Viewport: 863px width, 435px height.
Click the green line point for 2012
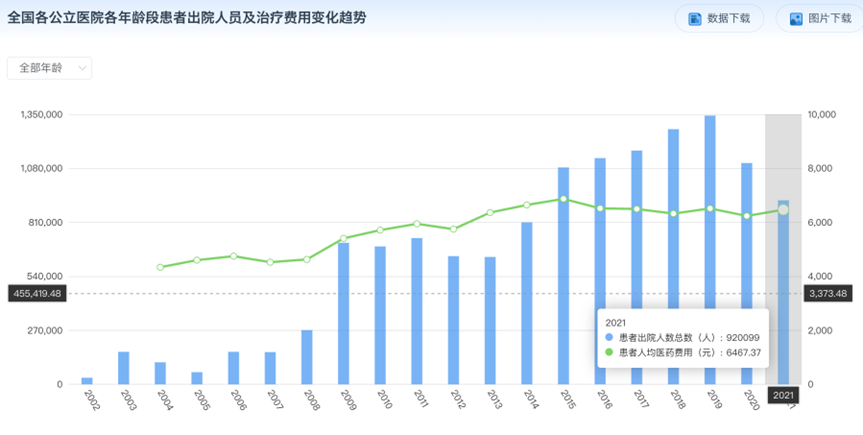tap(454, 229)
